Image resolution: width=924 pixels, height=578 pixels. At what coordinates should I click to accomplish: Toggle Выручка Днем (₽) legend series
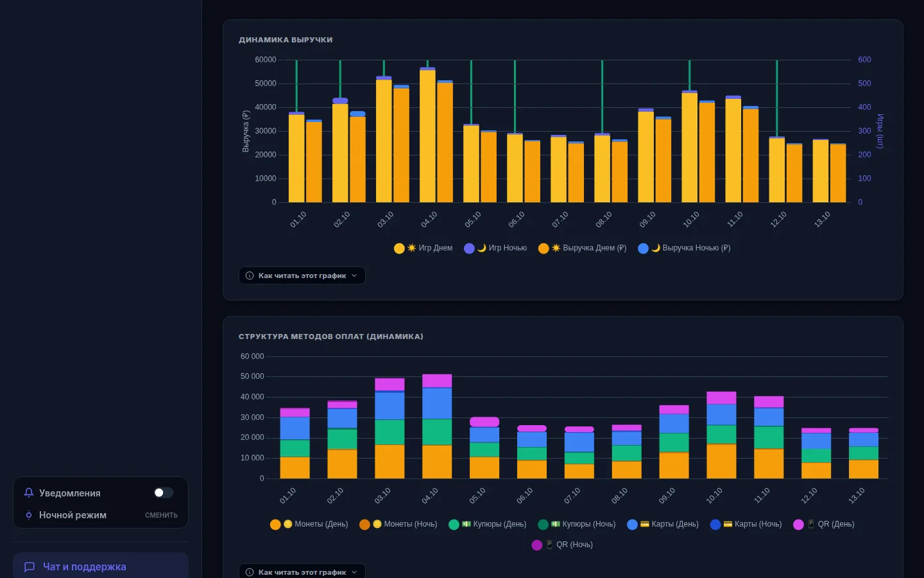[x=583, y=248]
